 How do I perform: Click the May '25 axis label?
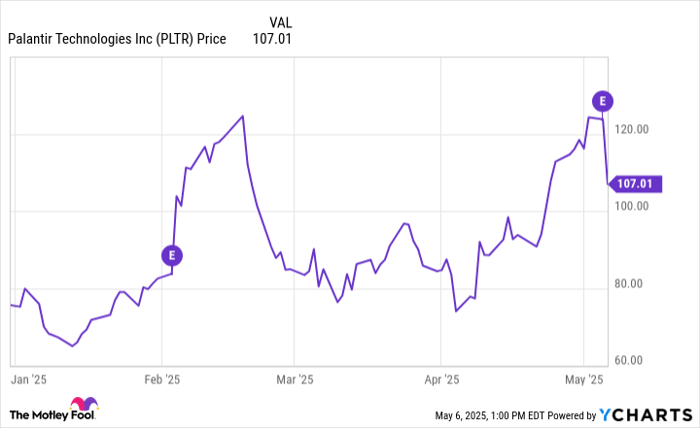point(585,379)
